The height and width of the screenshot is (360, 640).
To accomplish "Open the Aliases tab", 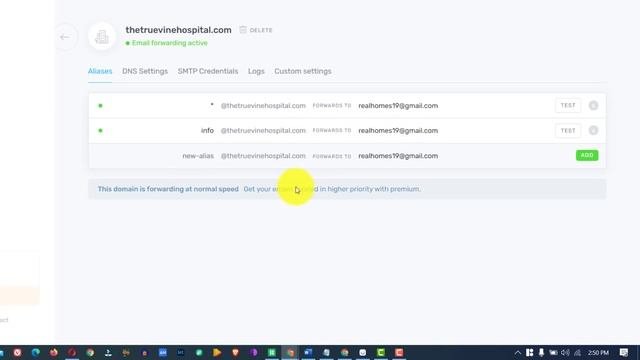I will [100, 71].
